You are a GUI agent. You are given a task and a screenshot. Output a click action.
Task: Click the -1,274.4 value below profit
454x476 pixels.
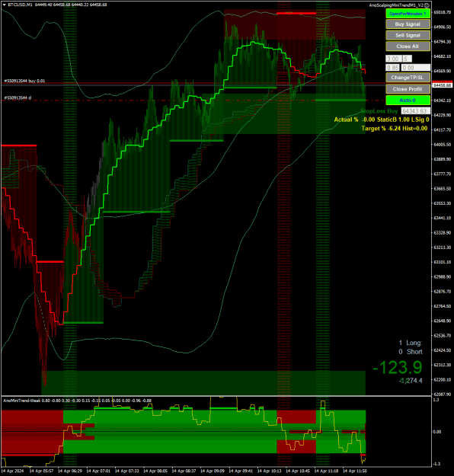(411, 381)
